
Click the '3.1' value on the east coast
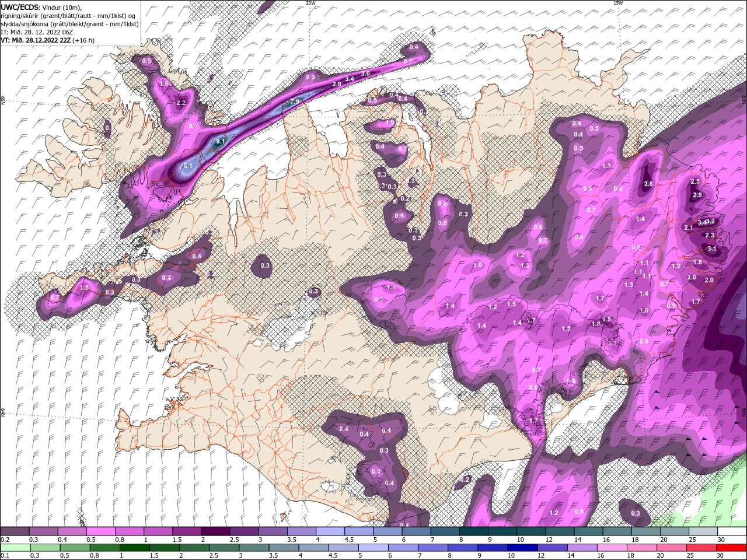(x=711, y=249)
